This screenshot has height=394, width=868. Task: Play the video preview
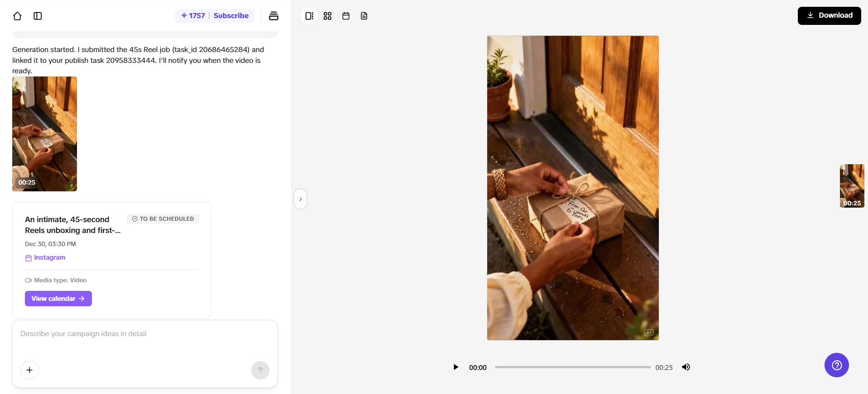pyautogui.click(x=456, y=367)
